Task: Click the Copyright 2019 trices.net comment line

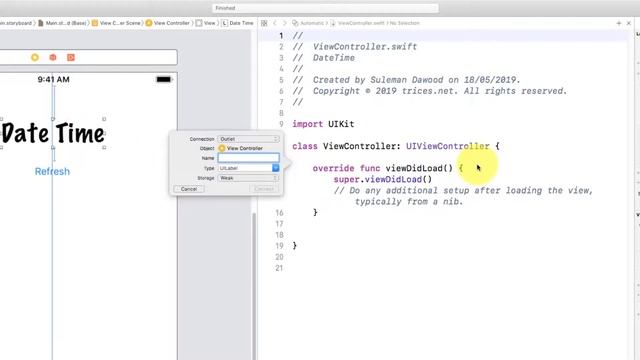Action: tap(429, 91)
